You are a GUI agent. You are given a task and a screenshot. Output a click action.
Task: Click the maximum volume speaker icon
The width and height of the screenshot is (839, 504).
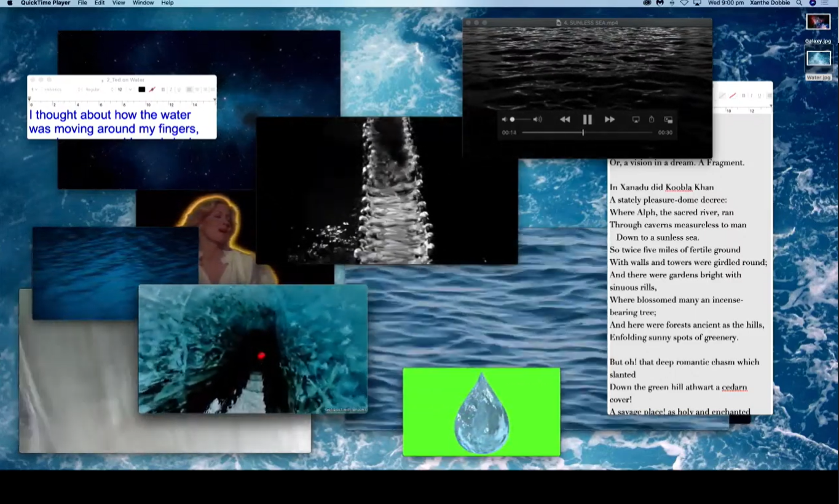click(x=538, y=119)
